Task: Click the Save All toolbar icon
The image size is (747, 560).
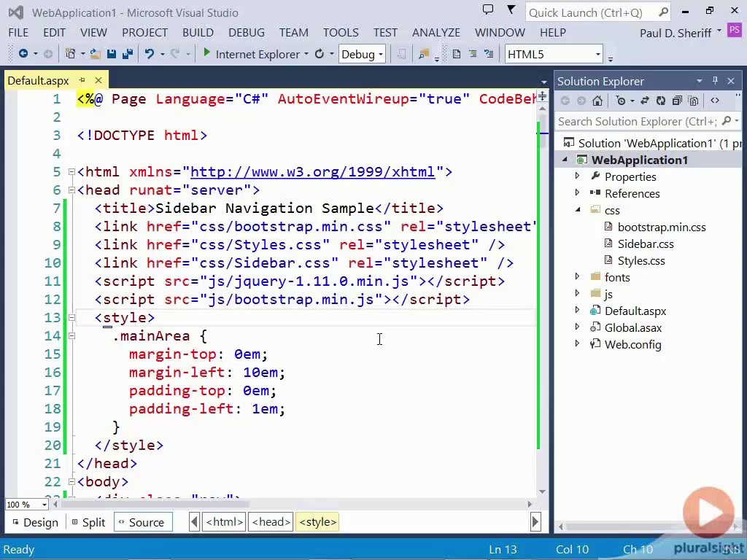Action: click(x=128, y=54)
